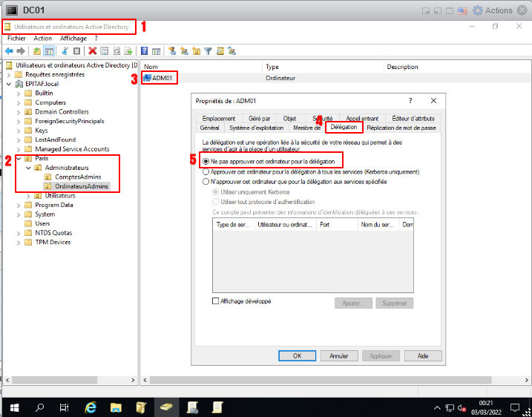This screenshot has height=417, width=532.
Task: Select 'Ne pas approuver cet ordinateur' radio option
Action: [206, 160]
